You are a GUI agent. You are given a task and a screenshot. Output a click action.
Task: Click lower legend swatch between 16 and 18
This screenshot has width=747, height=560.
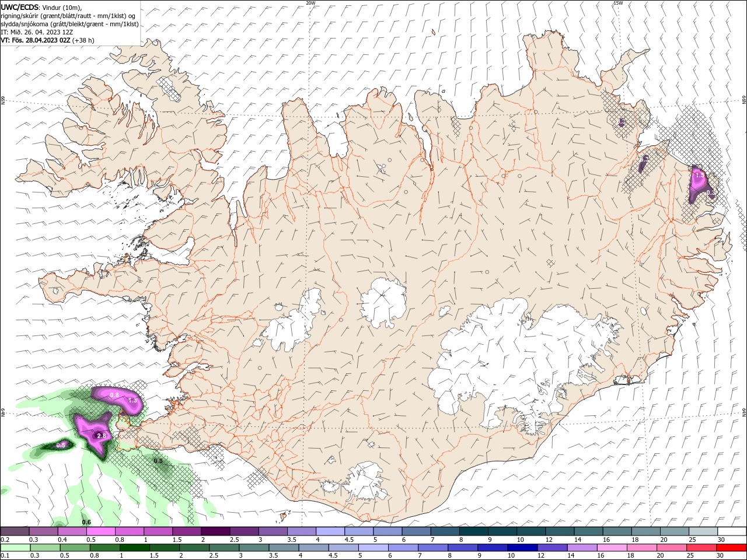click(x=612, y=548)
